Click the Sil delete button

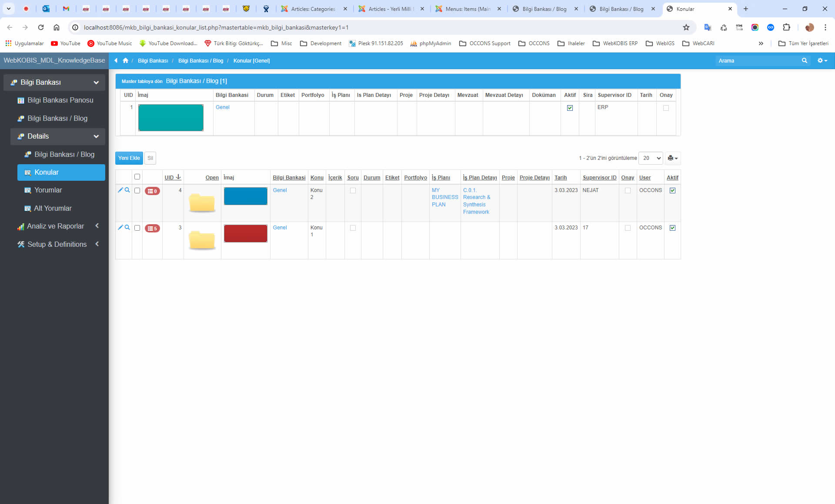point(150,158)
